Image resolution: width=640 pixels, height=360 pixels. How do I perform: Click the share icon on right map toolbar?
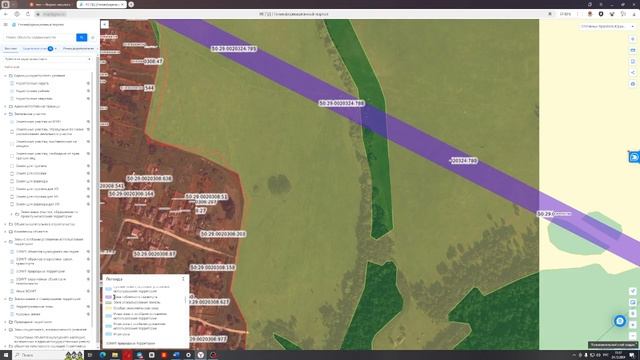633,73
